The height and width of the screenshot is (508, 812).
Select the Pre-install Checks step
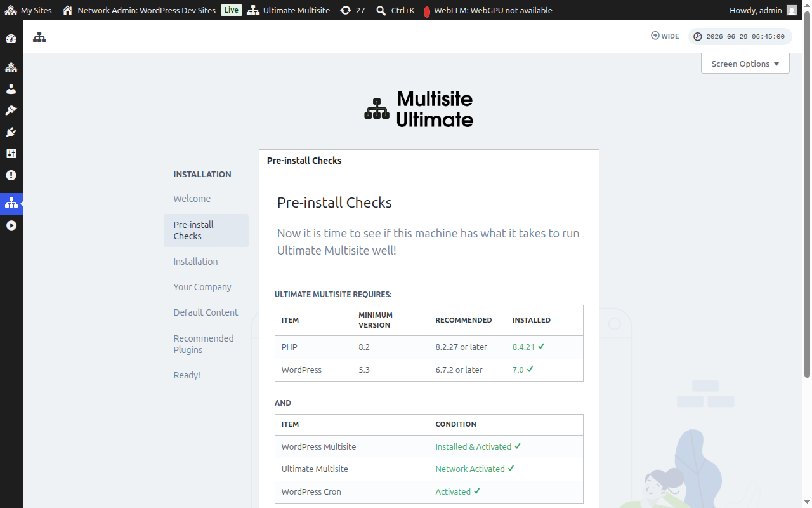206,231
